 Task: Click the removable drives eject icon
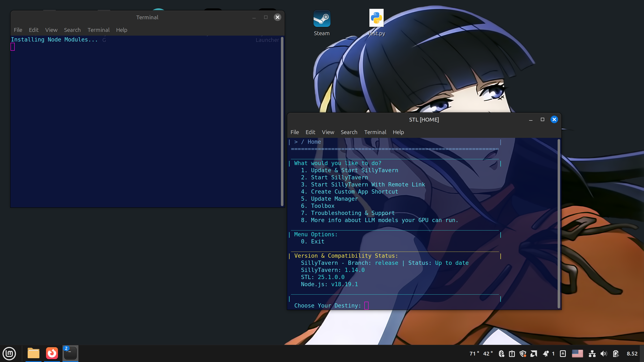click(x=563, y=353)
